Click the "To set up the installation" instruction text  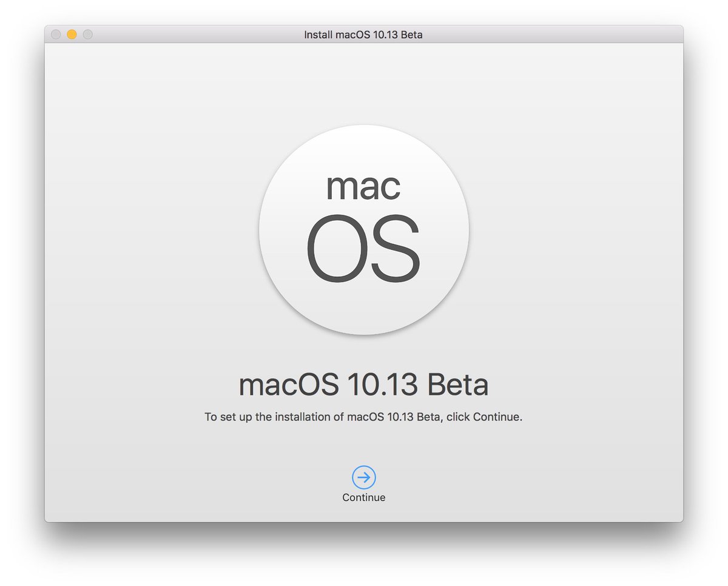pos(363,417)
